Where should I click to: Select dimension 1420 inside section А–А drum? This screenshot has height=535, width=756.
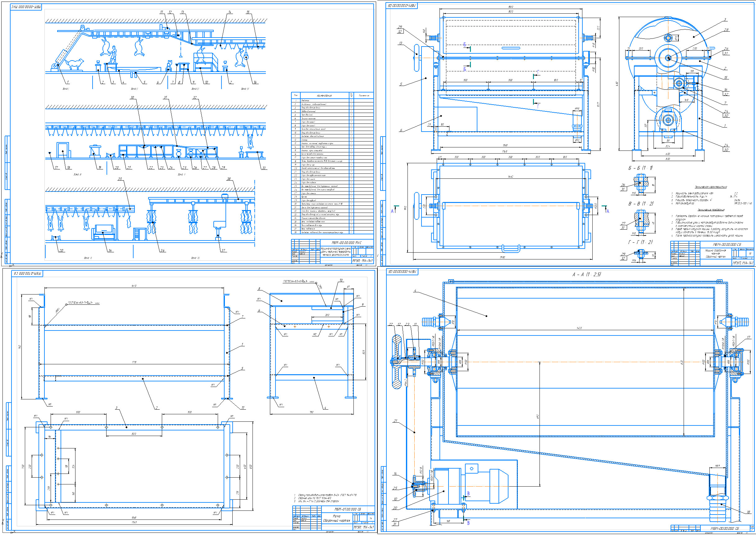[579, 328]
